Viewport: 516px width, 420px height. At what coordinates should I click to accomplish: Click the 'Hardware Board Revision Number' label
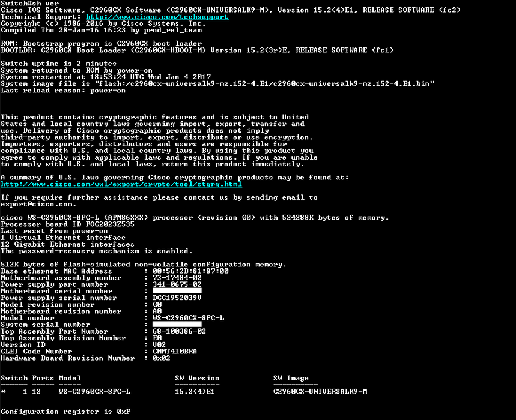68,358
